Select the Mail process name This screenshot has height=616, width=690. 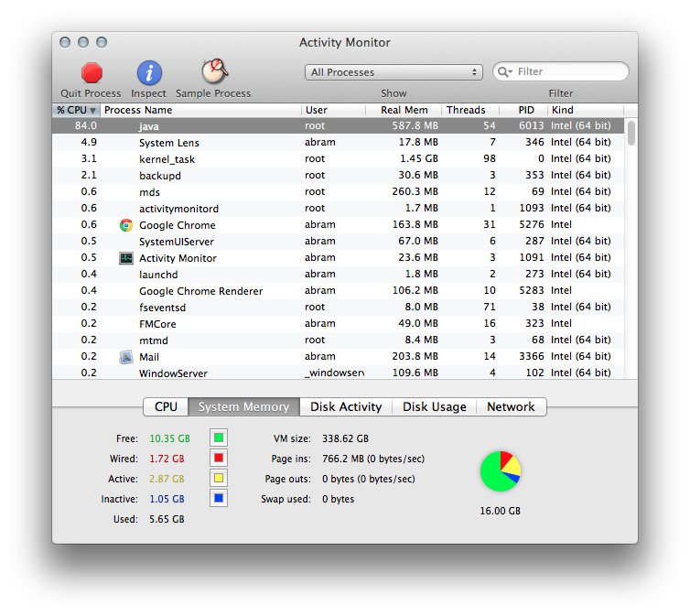[x=149, y=357]
